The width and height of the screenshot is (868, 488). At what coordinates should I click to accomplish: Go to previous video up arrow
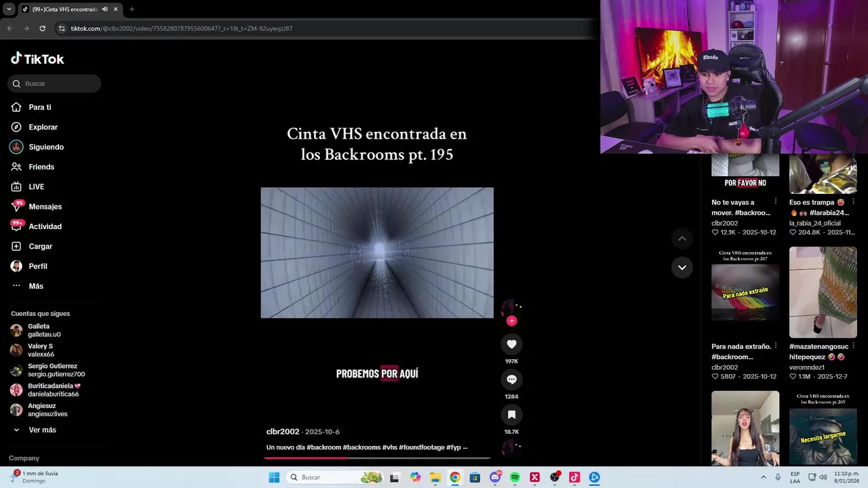pos(682,239)
